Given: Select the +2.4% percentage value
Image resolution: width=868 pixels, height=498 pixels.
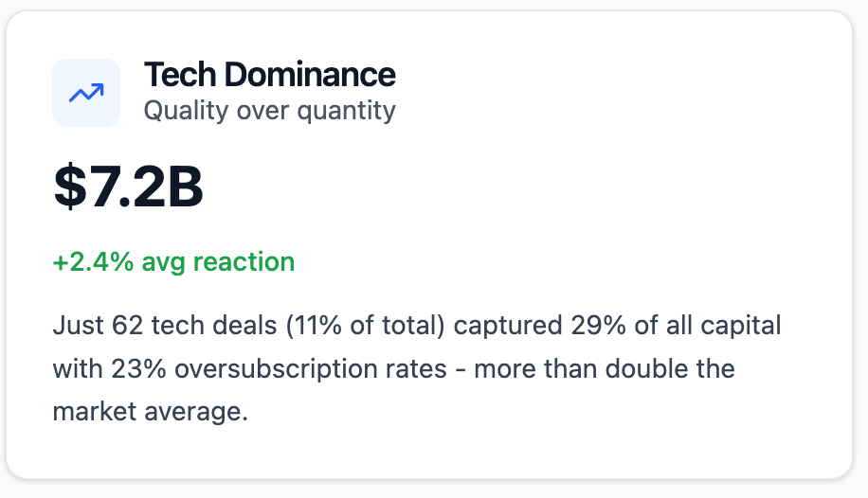Looking at the screenshot, I should pyautogui.click(x=93, y=261).
